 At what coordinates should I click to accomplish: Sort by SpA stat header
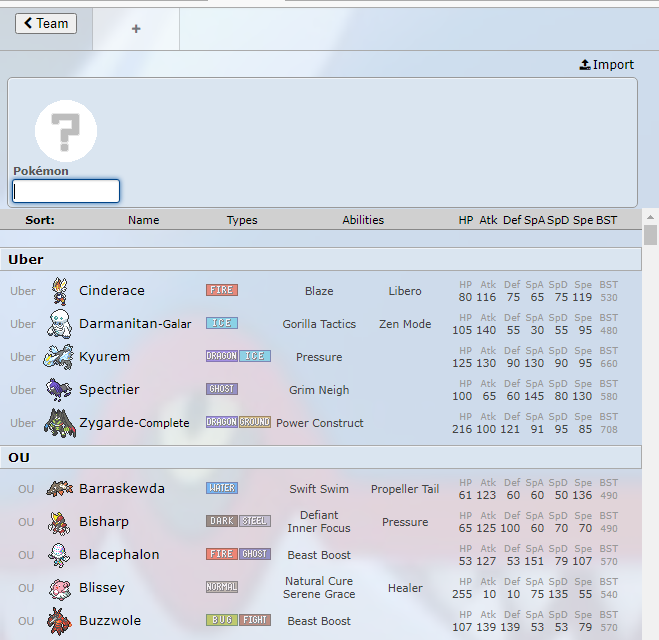[x=535, y=220]
